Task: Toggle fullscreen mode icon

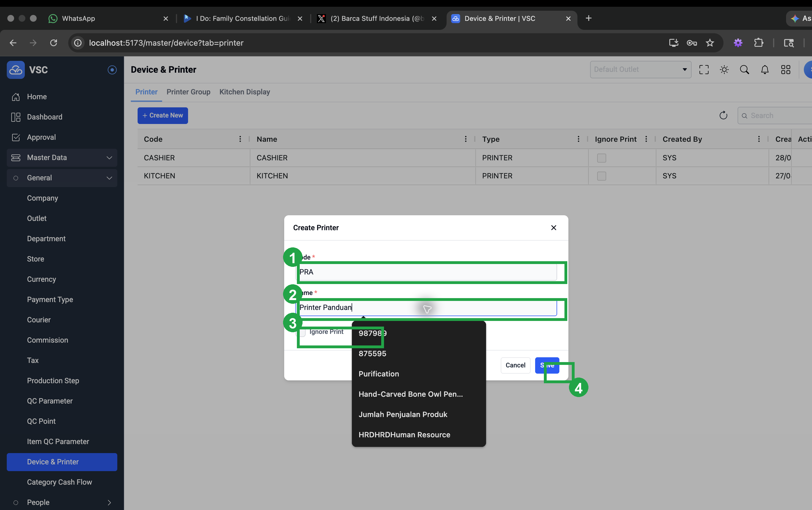Action: (704, 69)
